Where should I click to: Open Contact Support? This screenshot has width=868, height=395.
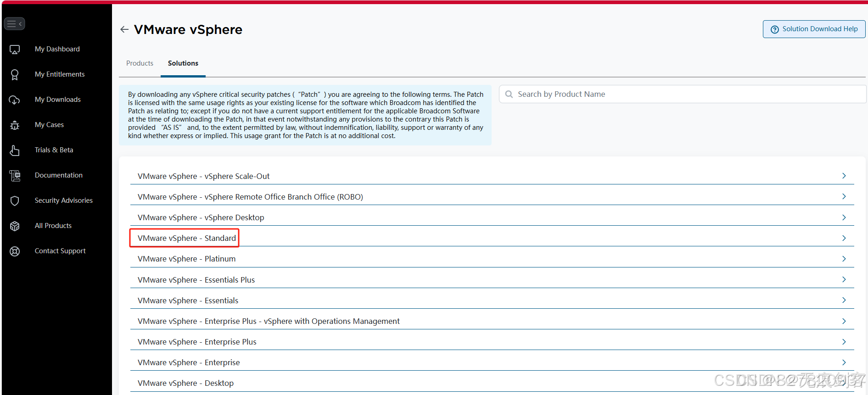tap(60, 251)
